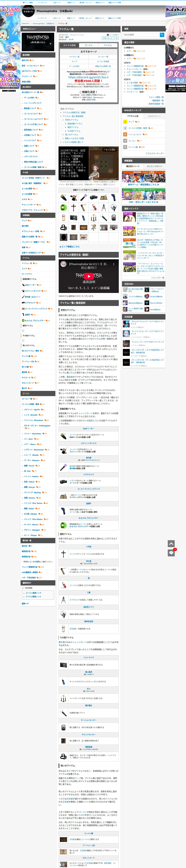Image resolution: width=186 pixels, height=868 pixels.
Task: Open the ゴースト関連リンク include link
Action: coord(33,593)
